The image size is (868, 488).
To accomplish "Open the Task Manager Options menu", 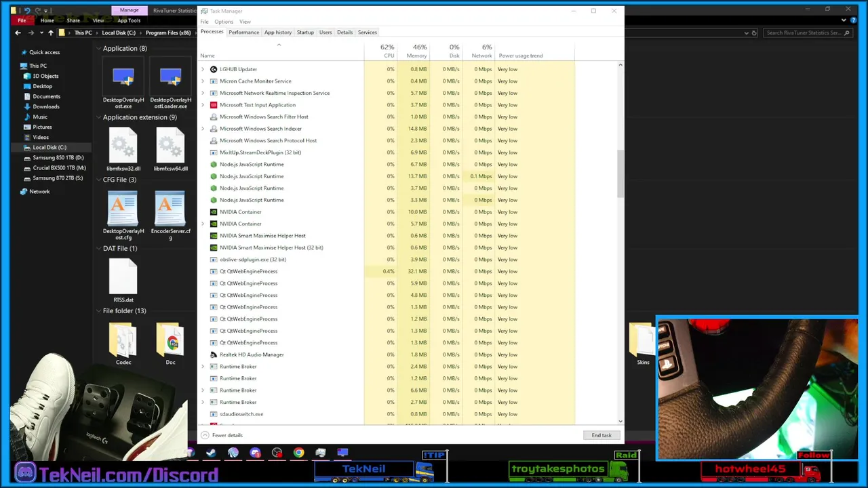I will pos(224,22).
